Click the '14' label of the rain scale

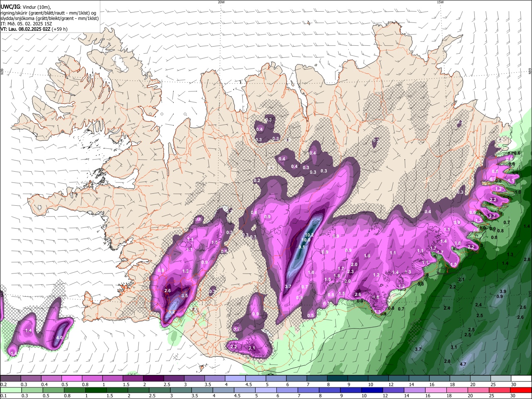pyautogui.click(x=406, y=396)
